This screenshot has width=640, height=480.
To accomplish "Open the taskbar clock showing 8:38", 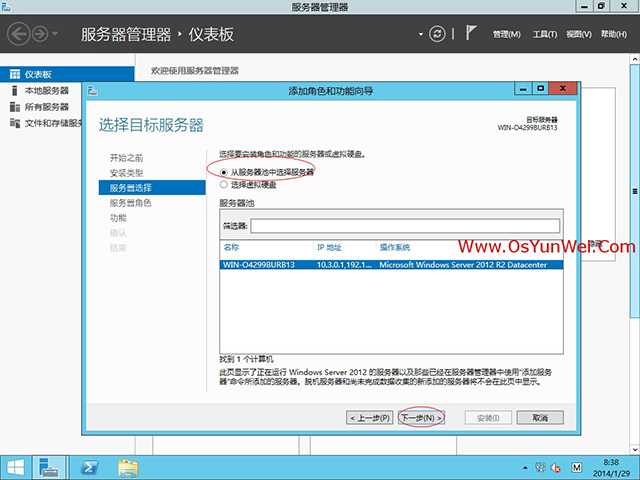I will pos(611,468).
